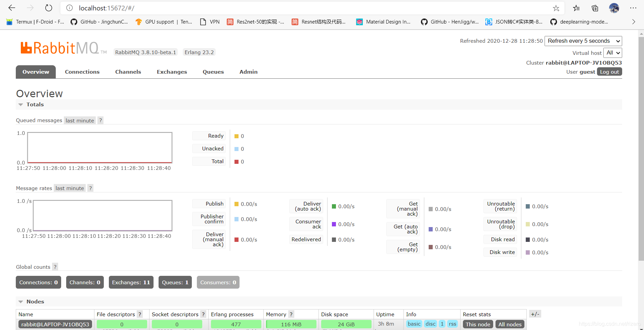Click the Exchanges: 11 count button
The height and width of the screenshot is (330, 644).
131,282
